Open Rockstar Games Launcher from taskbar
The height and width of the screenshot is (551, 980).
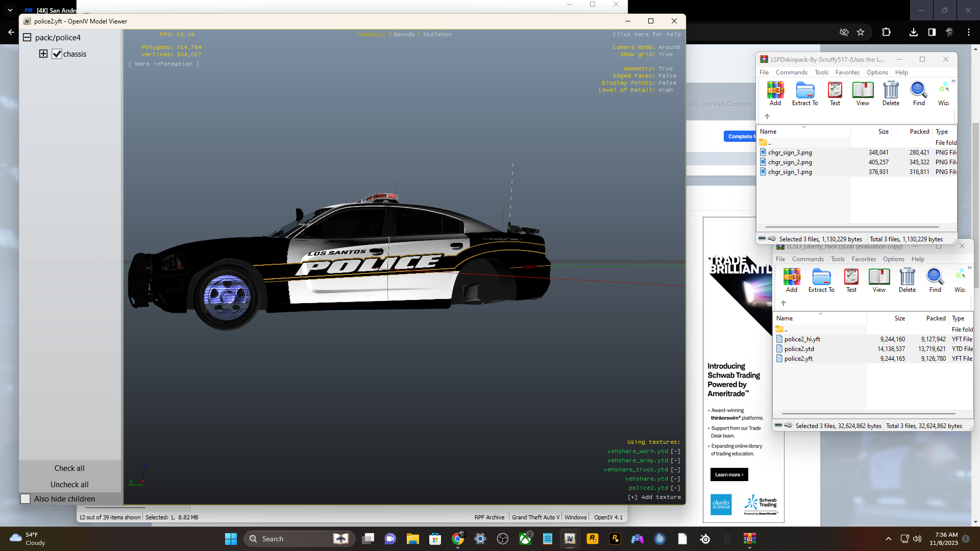pyautogui.click(x=592, y=539)
